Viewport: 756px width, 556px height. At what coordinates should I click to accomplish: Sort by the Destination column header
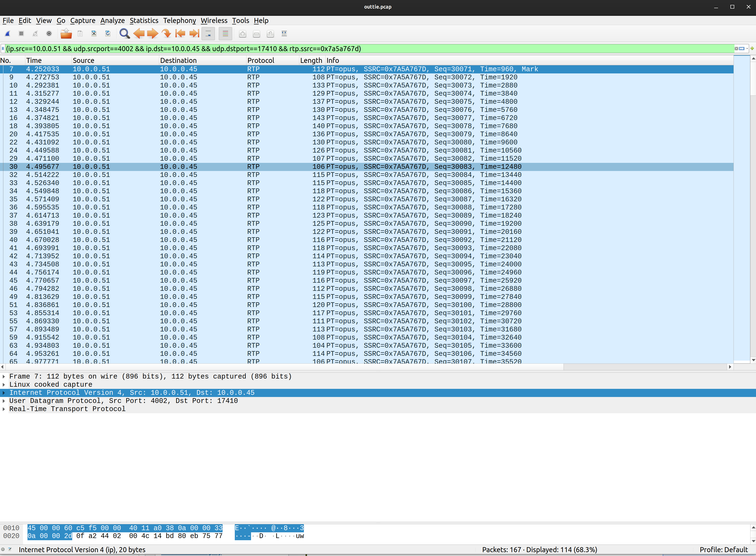[x=203, y=61]
